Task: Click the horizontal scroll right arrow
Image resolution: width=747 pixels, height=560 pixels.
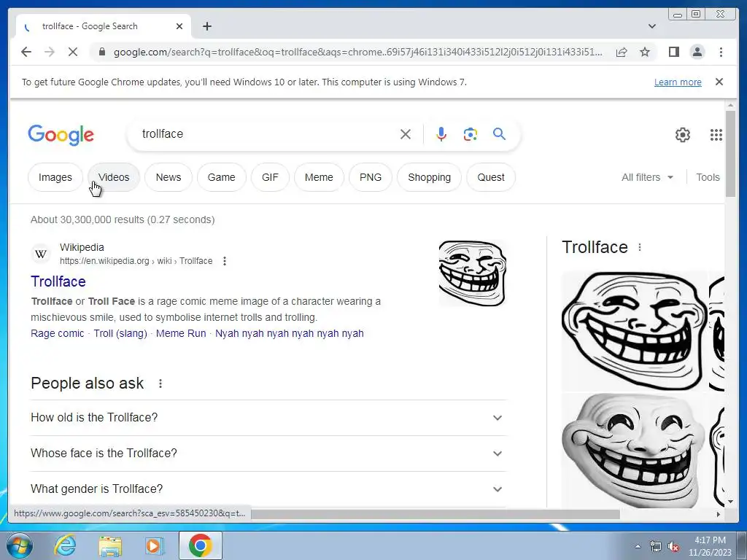Action: pyautogui.click(x=719, y=514)
